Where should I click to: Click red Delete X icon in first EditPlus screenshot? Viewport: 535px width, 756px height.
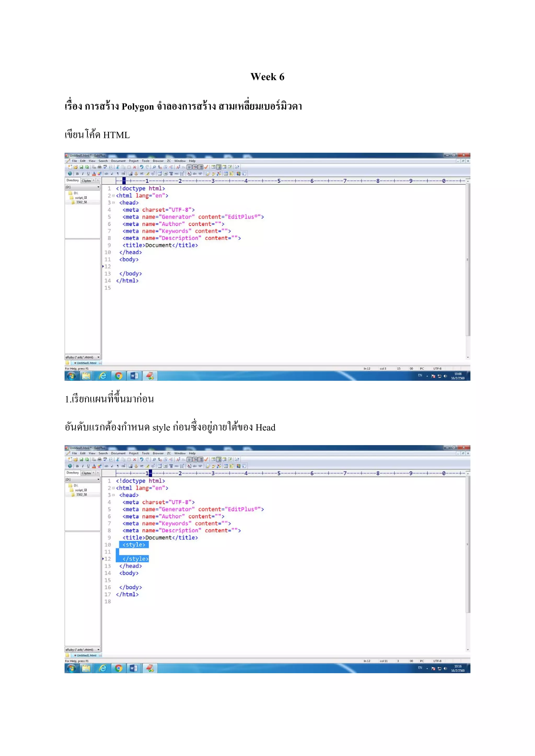[x=135, y=167]
